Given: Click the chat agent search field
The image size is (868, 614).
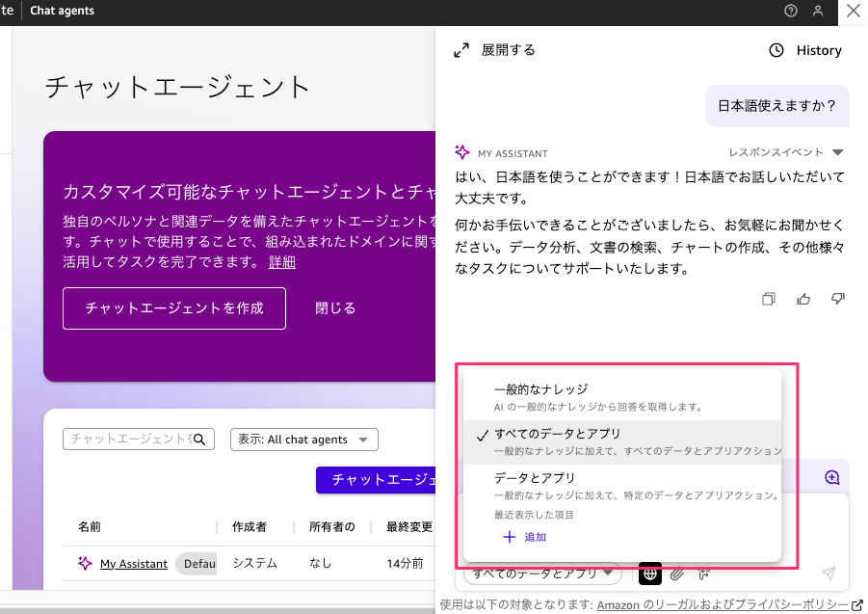Looking at the screenshot, I should [x=127, y=439].
